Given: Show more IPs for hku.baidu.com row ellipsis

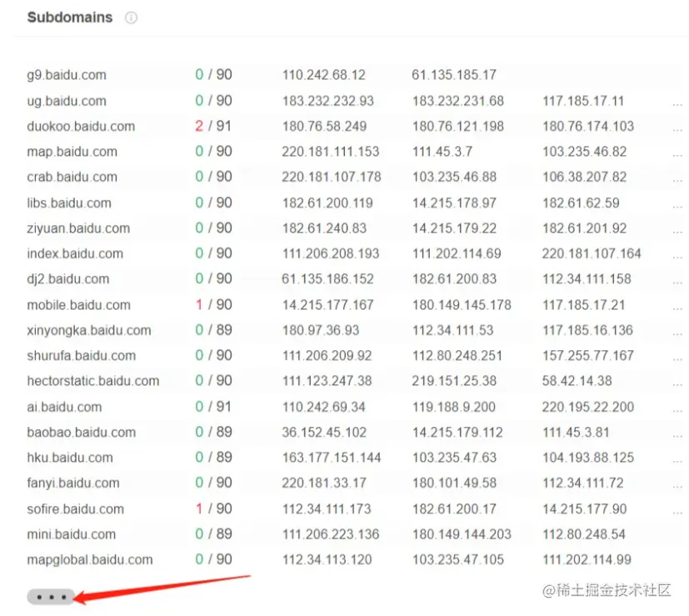Looking at the screenshot, I should click(x=677, y=462).
